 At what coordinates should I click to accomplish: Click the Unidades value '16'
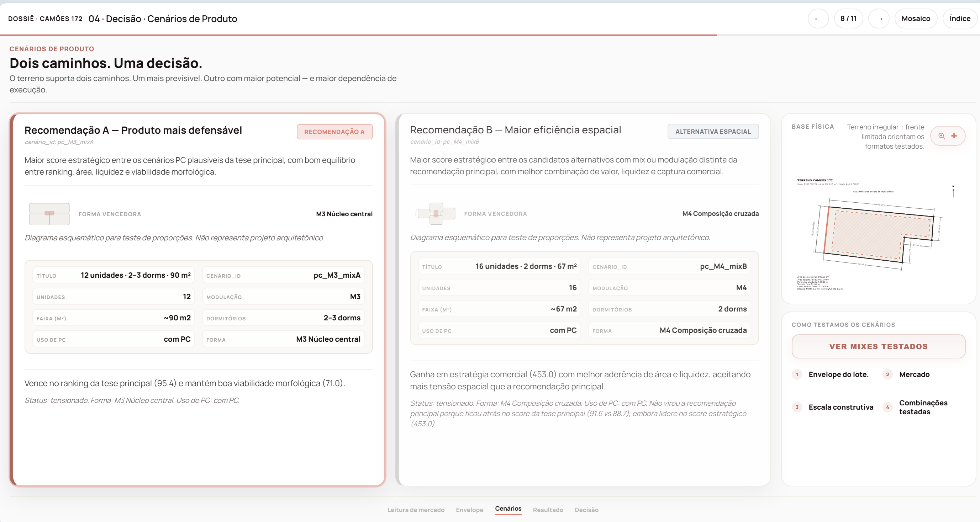tap(573, 288)
